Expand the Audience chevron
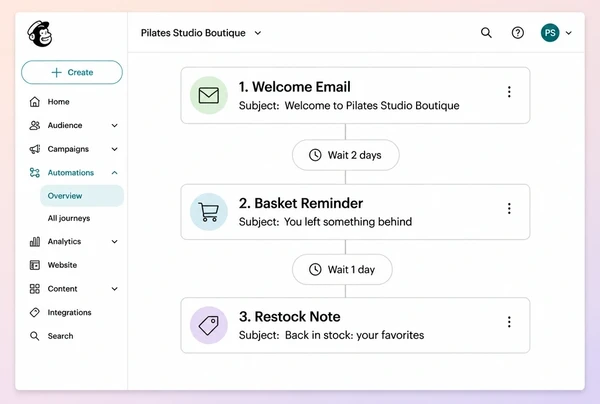600x404 pixels. [114, 125]
